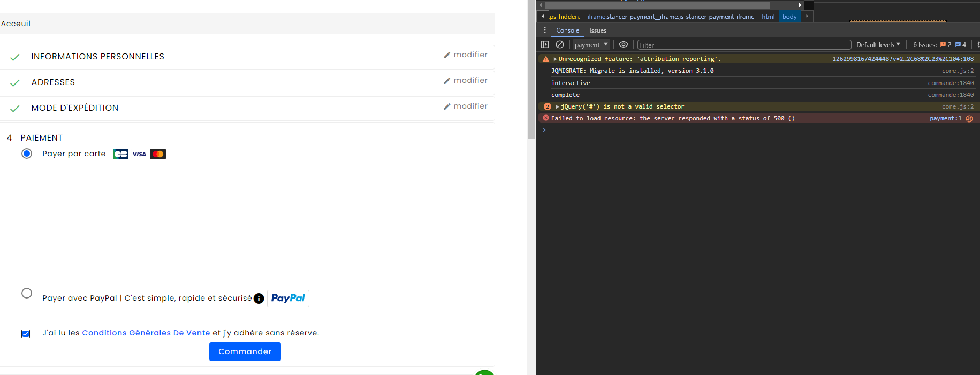Click the live expression eye icon
The width and height of the screenshot is (980, 375).
click(624, 45)
